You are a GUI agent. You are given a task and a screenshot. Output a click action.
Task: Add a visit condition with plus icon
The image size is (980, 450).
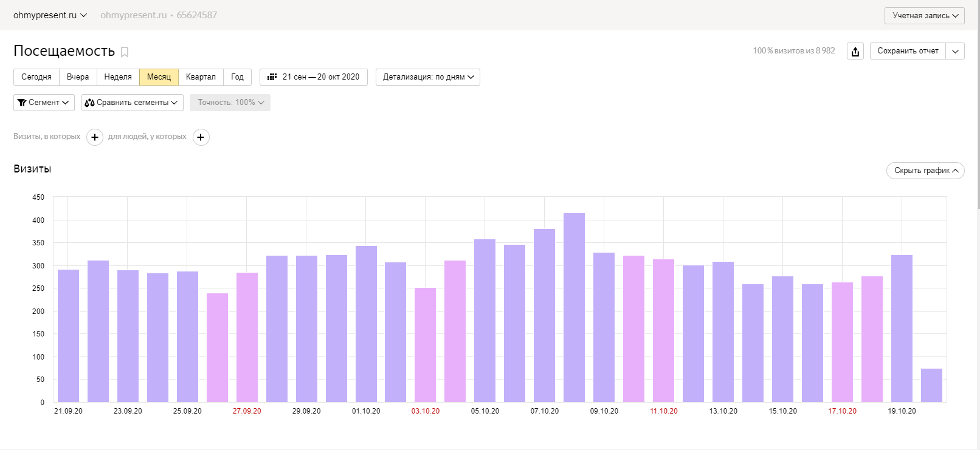[95, 137]
